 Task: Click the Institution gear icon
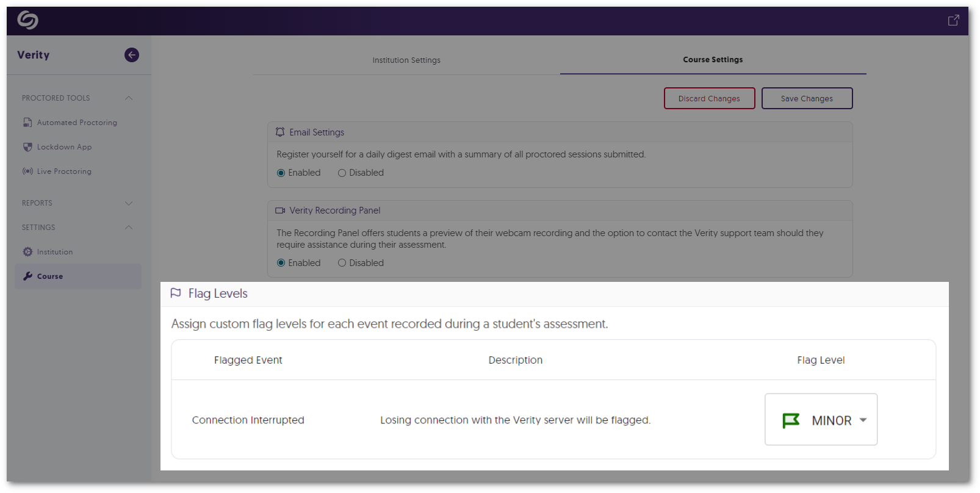(27, 252)
